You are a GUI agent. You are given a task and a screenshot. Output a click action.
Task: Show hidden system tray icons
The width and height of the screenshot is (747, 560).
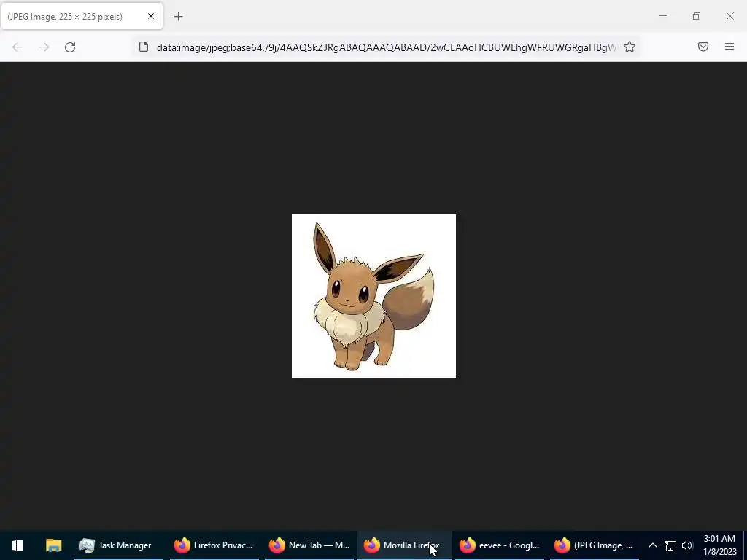click(653, 545)
